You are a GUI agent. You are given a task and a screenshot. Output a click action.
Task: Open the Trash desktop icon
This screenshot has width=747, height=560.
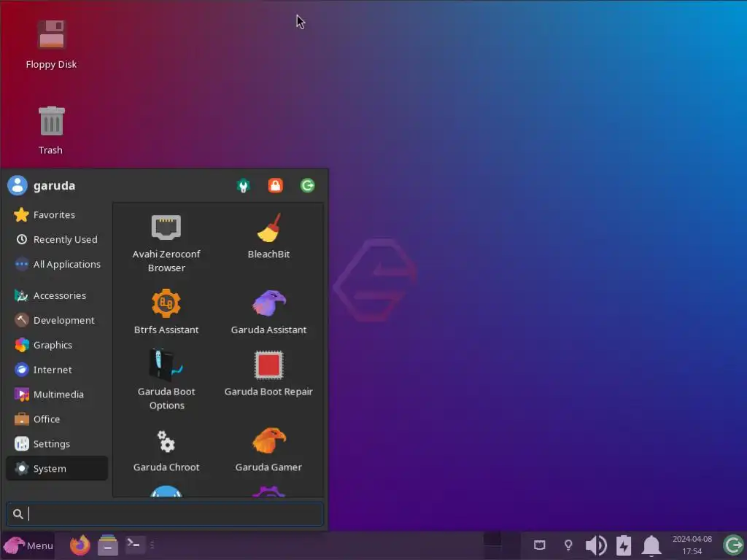pyautogui.click(x=51, y=130)
